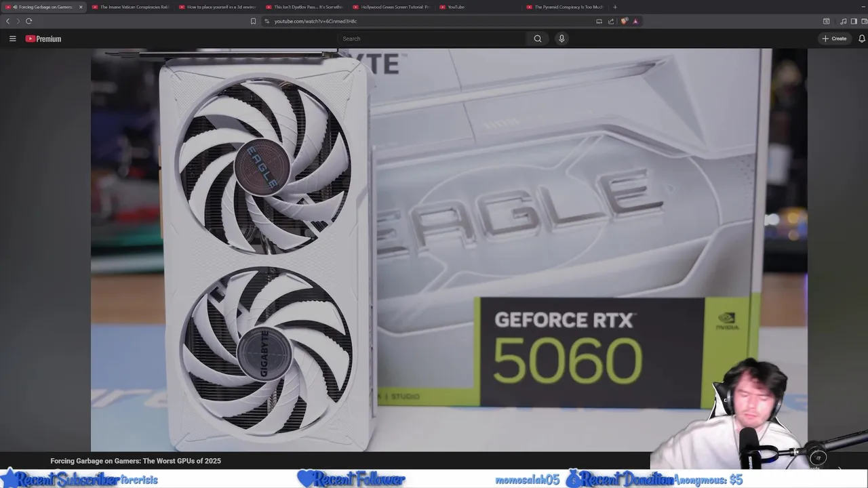Open a new browser tab
868x488 pixels.
pos(615,7)
